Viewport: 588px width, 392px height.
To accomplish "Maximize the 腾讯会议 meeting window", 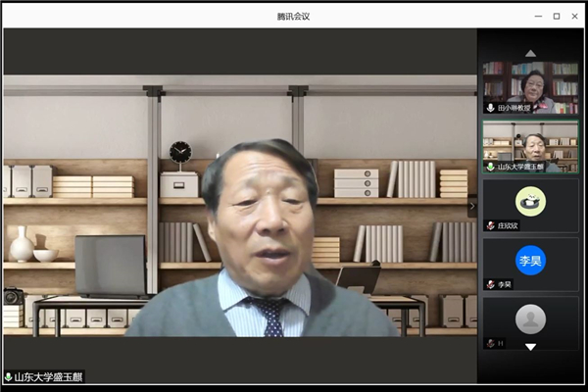I will (557, 16).
